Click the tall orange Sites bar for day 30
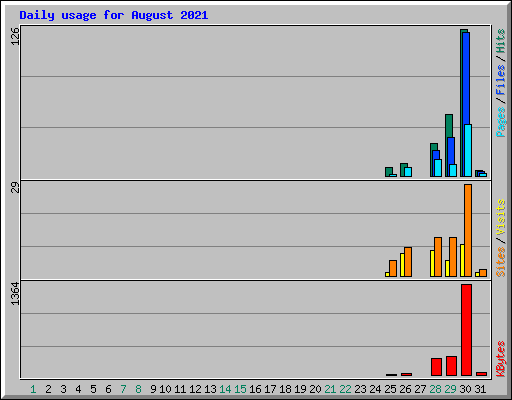512x400 pixels. coord(468,230)
